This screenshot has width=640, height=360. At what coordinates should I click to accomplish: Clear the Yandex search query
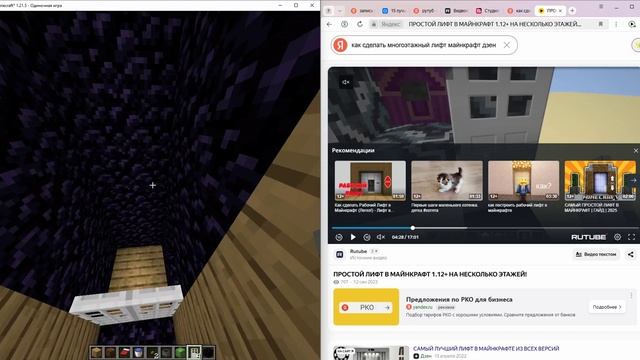[507, 45]
